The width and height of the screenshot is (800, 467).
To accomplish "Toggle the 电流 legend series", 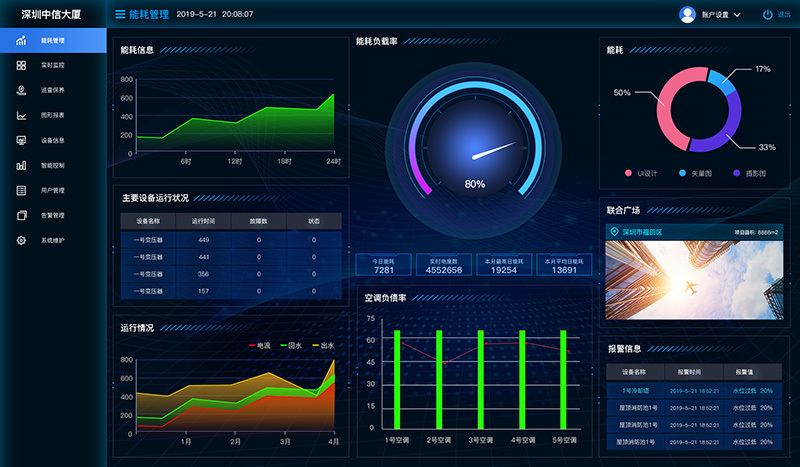I will point(260,346).
